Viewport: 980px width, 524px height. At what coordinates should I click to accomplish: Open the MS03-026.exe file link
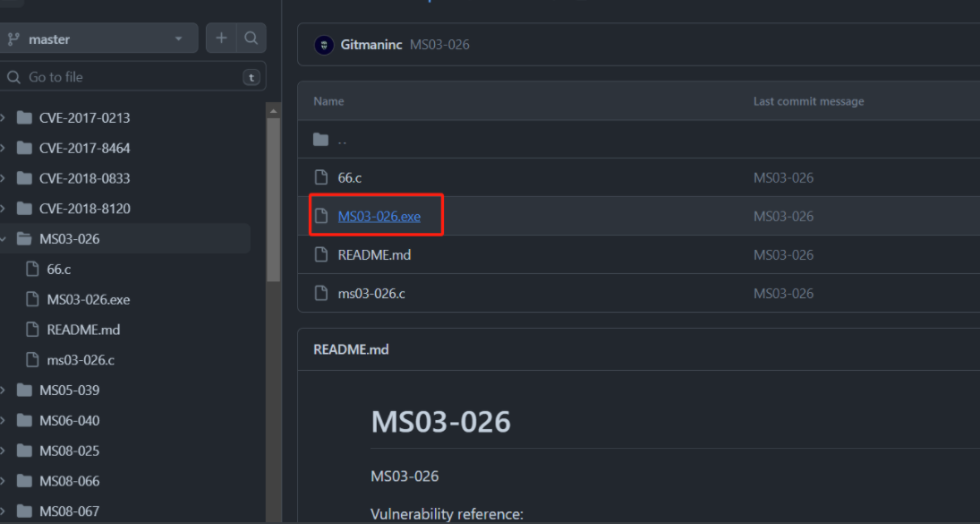379,217
